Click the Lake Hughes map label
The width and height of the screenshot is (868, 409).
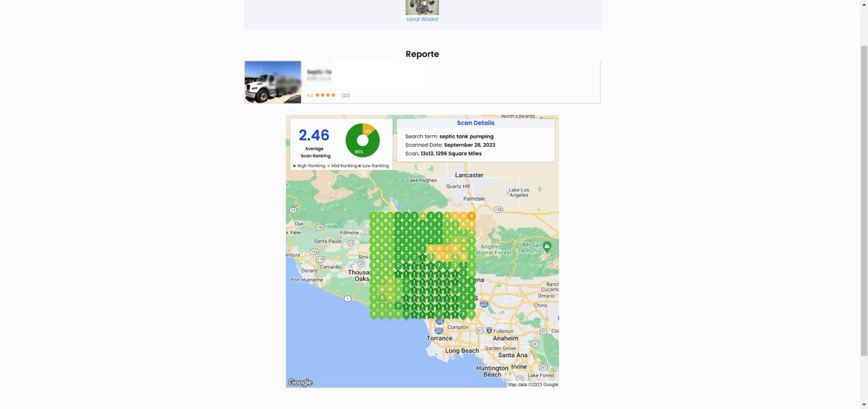tap(422, 180)
